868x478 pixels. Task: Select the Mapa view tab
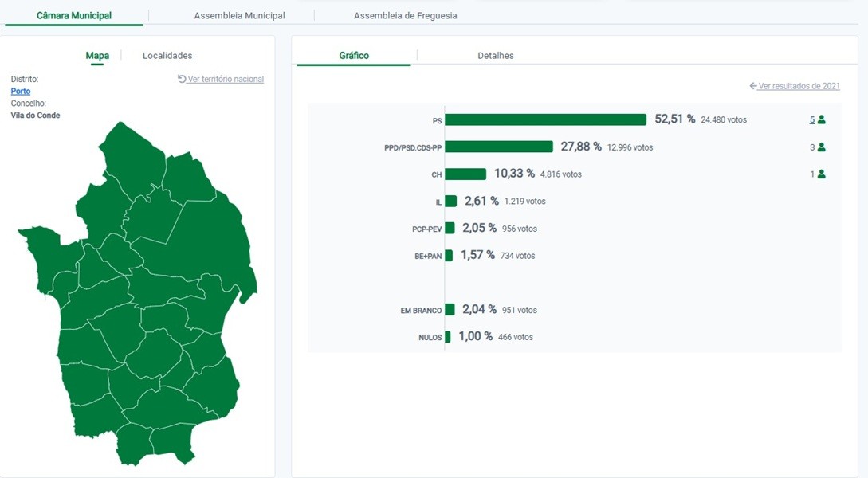click(x=97, y=56)
